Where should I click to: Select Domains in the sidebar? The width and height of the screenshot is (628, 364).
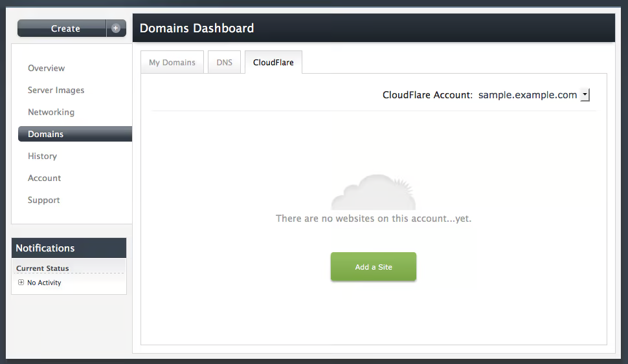[x=75, y=134]
